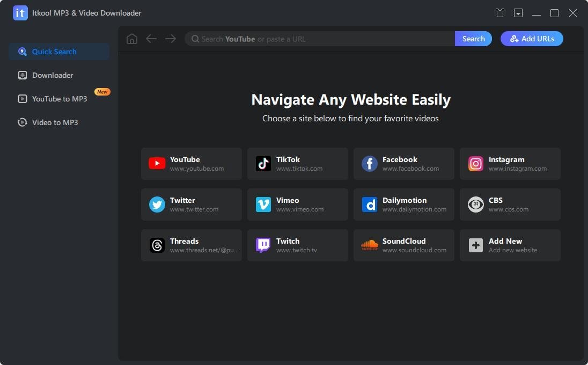
Task: Switch to the Downloader tab
Action: pos(53,75)
